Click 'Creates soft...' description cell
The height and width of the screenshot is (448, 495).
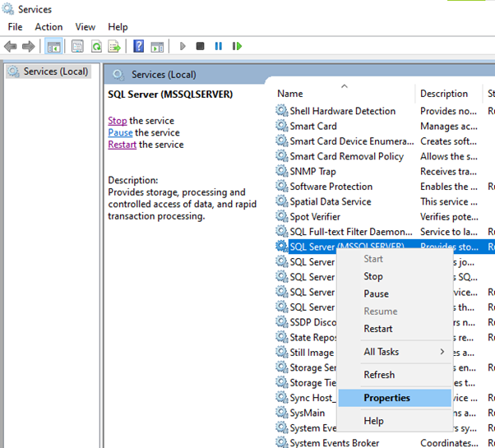[x=448, y=141]
